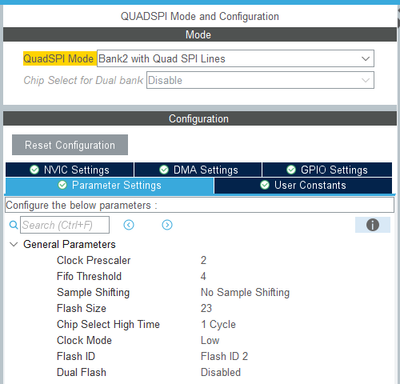Click the magnifier search icon

coord(13,225)
